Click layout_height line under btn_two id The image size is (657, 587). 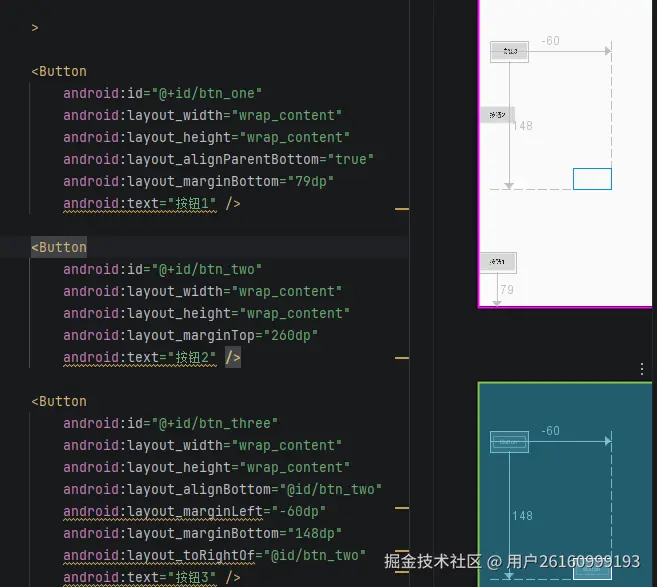pos(207,313)
